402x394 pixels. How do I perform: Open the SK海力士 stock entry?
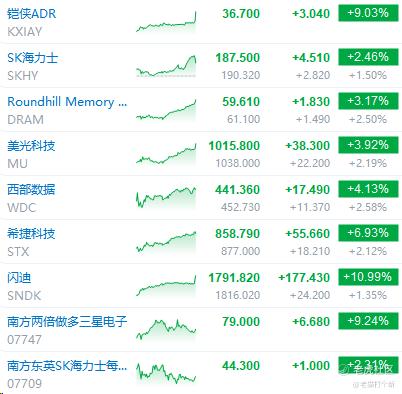click(32, 58)
